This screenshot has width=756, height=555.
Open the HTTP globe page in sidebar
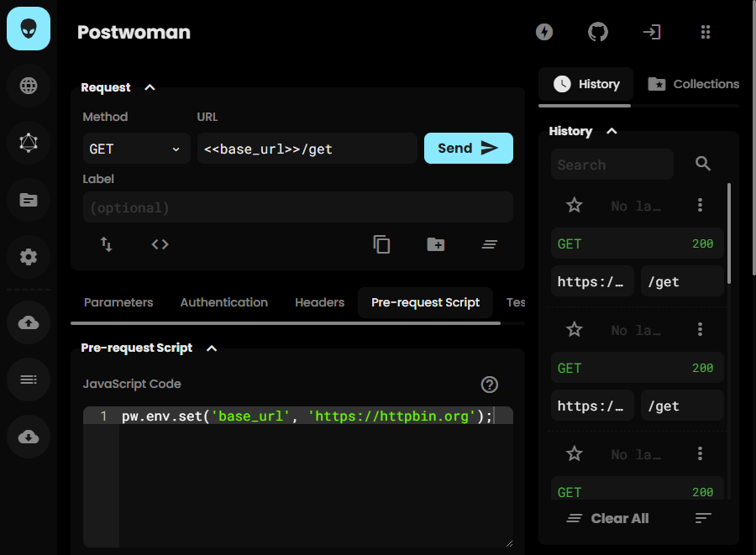tap(29, 86)
